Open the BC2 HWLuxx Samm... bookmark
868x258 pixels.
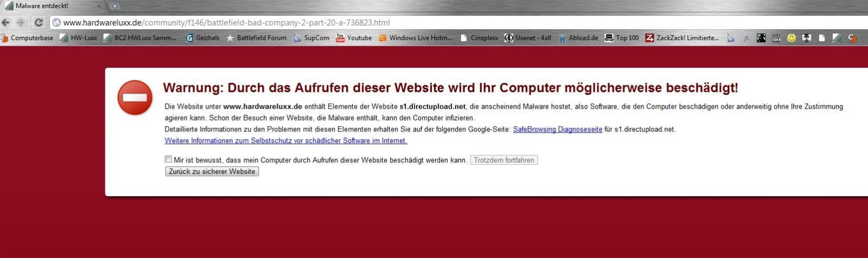click(140, 38)
